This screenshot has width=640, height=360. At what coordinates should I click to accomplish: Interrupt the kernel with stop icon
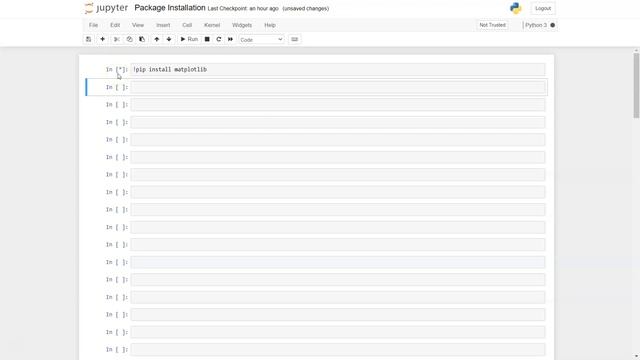[207, 39]
